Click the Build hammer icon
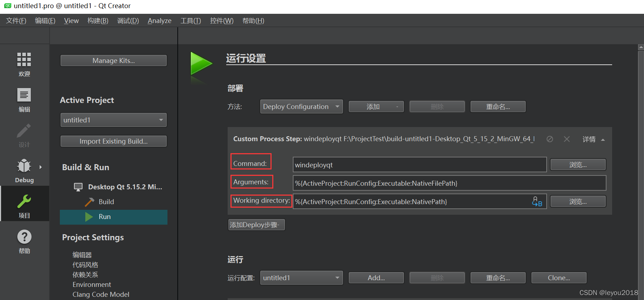Screen dimensions: 644x300 (x=90, y=202)
